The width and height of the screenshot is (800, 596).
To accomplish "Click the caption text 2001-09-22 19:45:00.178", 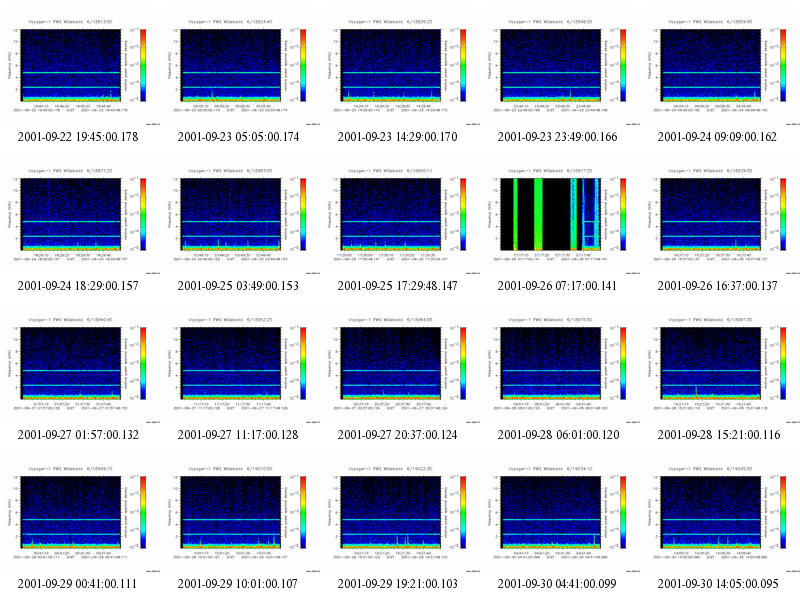I will click(78, 137).
